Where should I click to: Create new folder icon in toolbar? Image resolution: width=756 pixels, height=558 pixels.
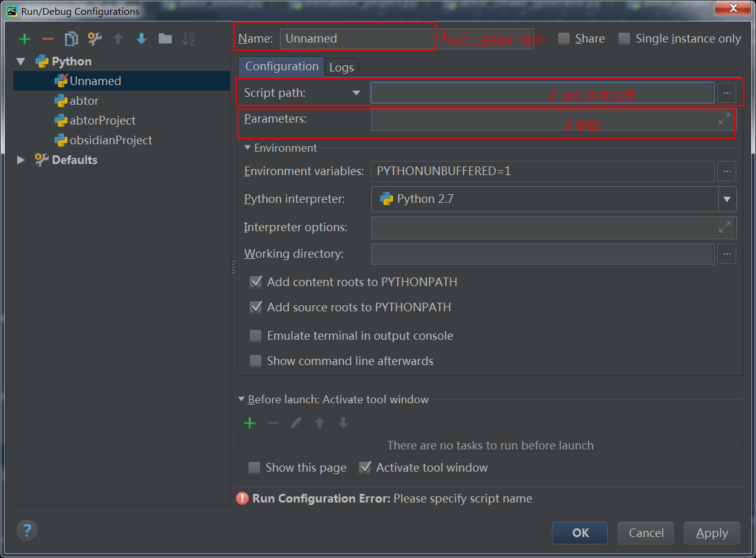(165, 39)
